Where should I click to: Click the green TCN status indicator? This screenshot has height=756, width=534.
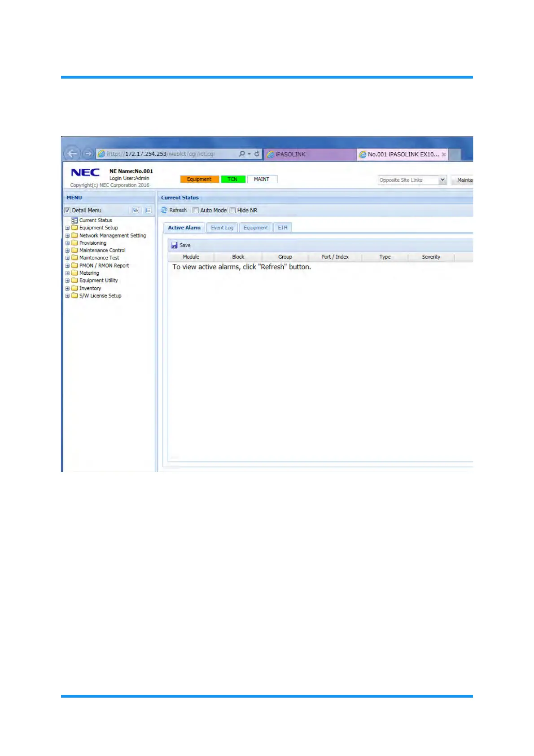click(232, 179)
